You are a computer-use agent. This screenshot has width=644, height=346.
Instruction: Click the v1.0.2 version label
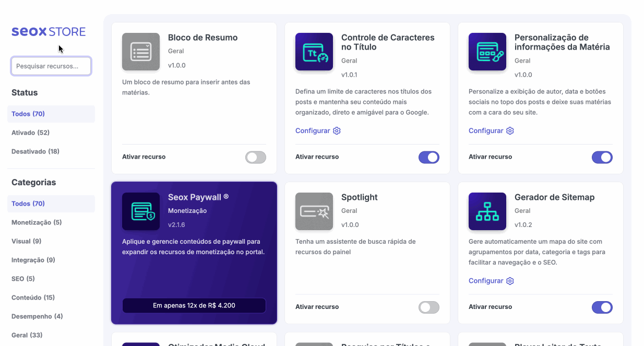(523, 225)
